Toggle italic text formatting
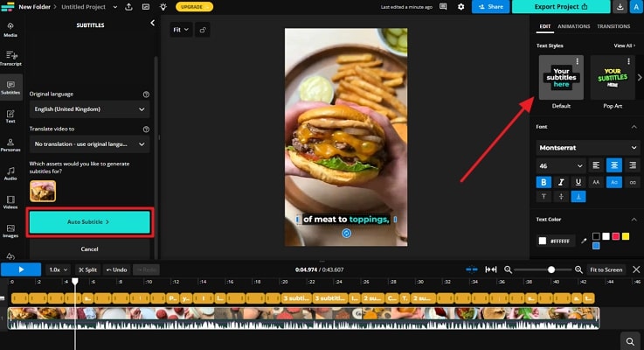This screenshot has height=350, width=644. pyautogui.click(x=558, y=182)
